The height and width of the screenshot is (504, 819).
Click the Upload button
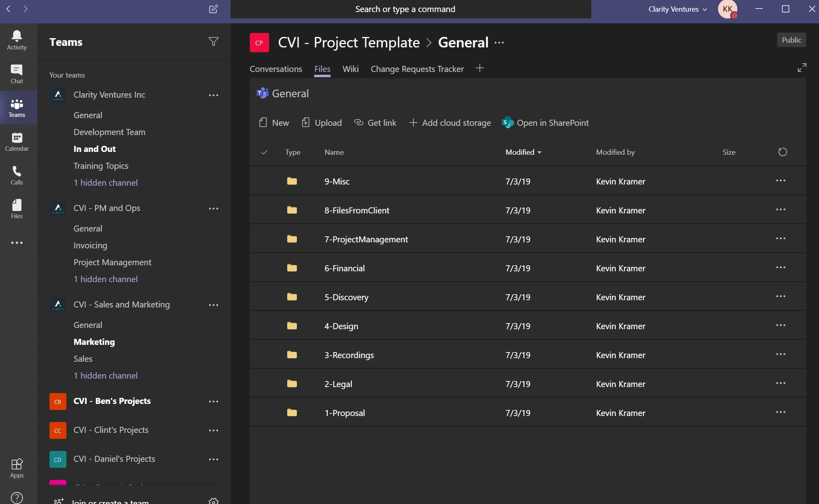(x=322, y=123)
